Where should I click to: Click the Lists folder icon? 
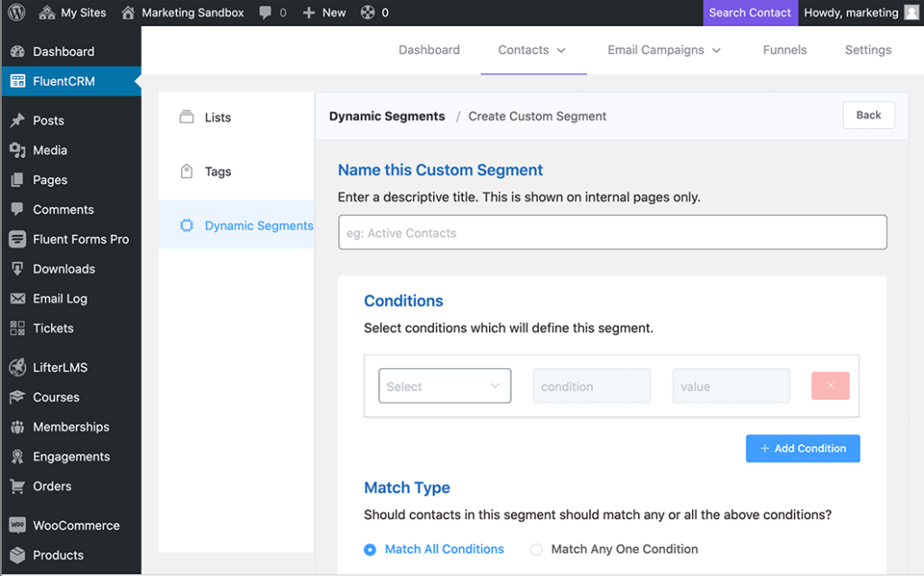pyautogui.click(x=187, y=116)
